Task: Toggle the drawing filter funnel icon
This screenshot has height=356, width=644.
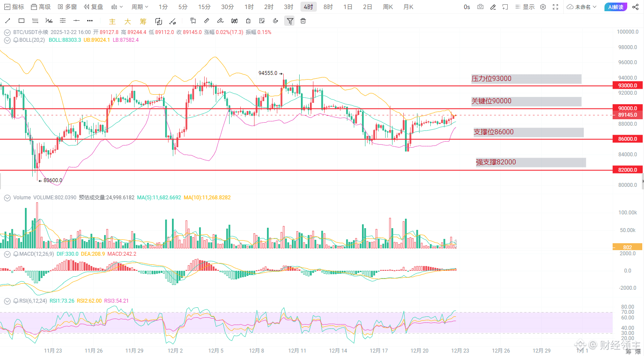Action: [290, 21]
